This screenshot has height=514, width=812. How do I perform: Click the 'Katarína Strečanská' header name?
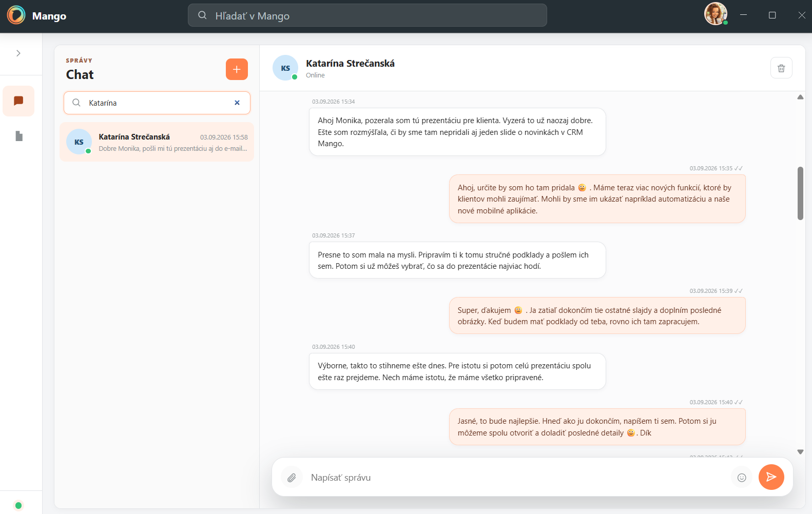(351, 63)
